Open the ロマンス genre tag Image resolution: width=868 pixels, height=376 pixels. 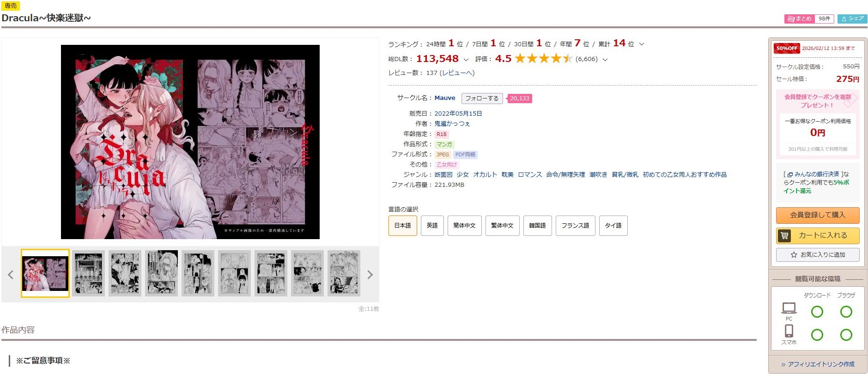point(530,174)
